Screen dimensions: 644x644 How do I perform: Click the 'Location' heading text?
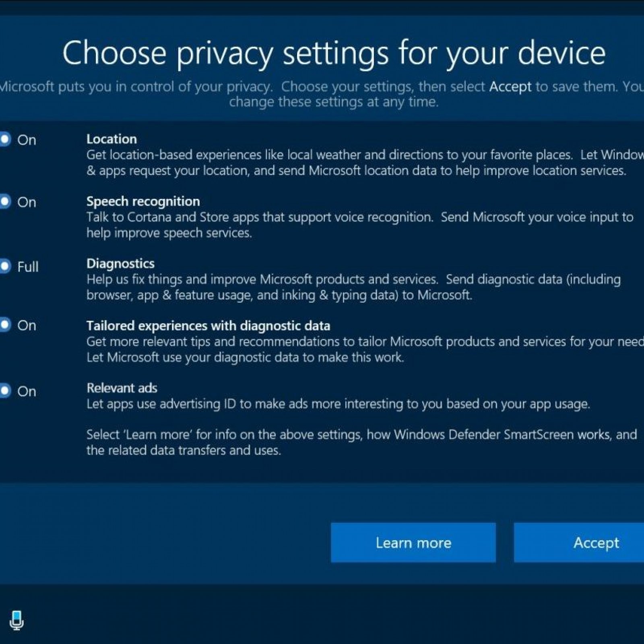click(111, 139)
